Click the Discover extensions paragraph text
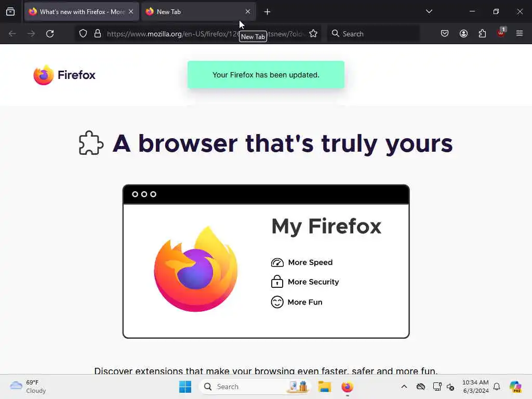Image resolution: width=532 pixels, height=399 pixels. (266, 370)
